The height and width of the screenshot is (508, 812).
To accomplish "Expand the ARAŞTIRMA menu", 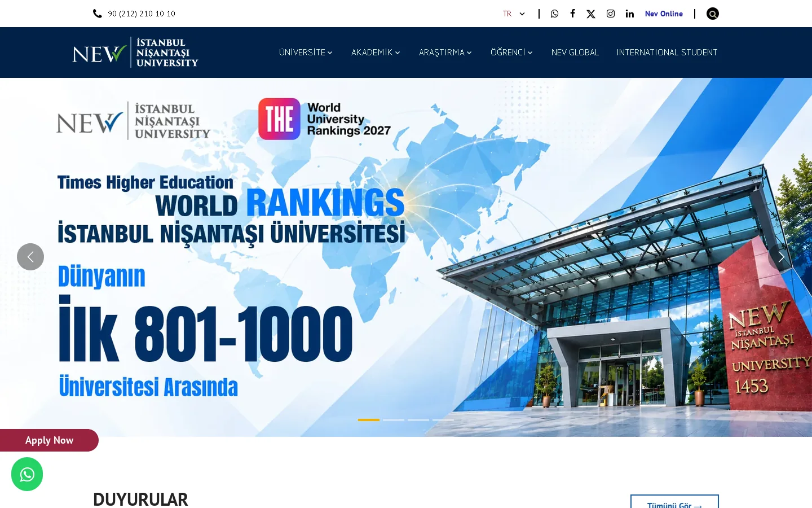I will click(x=445, y=52).
